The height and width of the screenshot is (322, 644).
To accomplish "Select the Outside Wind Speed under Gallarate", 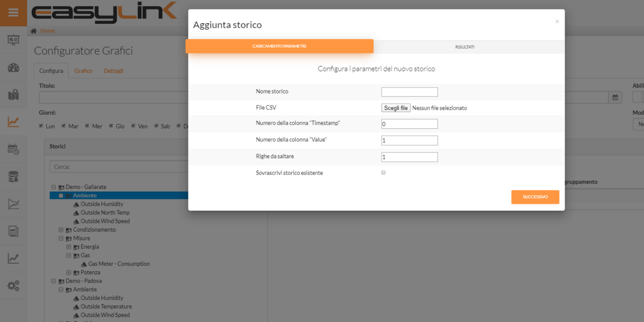I will pyautogui.click(x=105, y=221).
